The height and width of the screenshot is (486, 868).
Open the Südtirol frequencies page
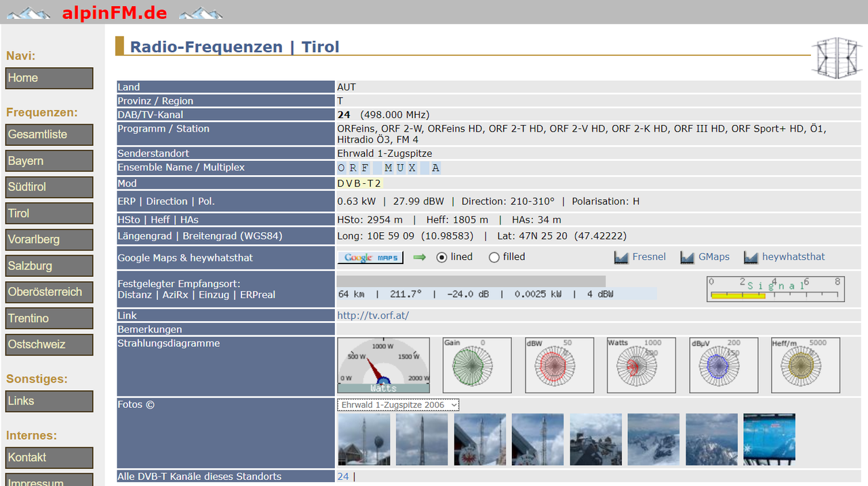click(x=50, y=187)
